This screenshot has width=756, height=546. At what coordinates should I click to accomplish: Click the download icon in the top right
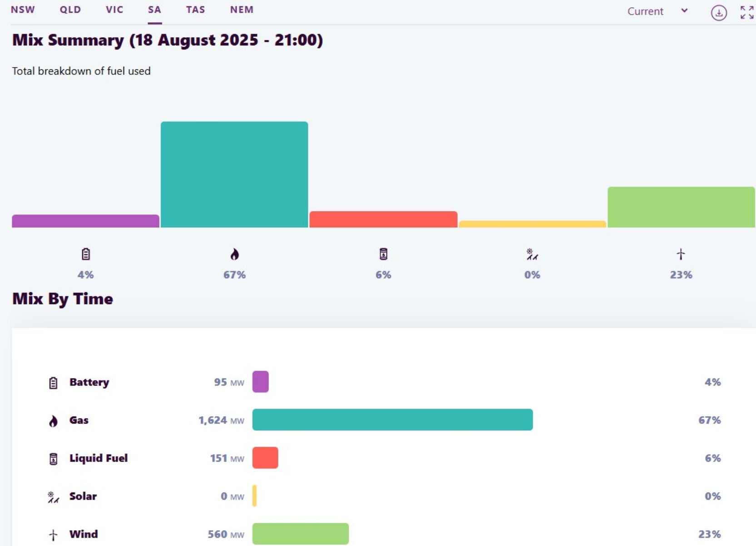(719, 13)
